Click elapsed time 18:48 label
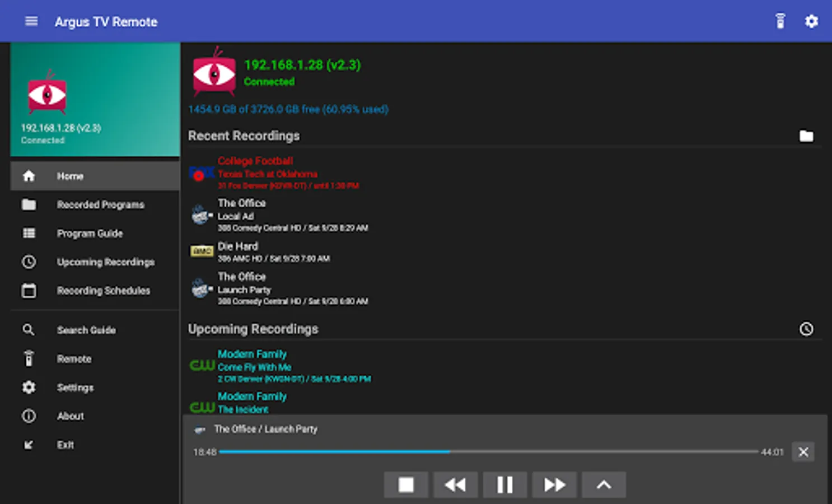The width and height of the screenshot is (832, 504). click(204, 452)
